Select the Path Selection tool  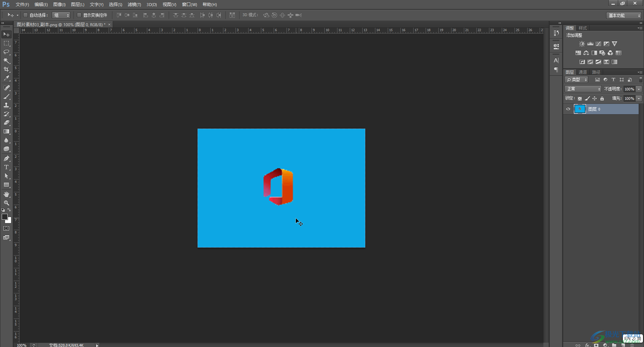pyautogui.click(x=6, y=176)
